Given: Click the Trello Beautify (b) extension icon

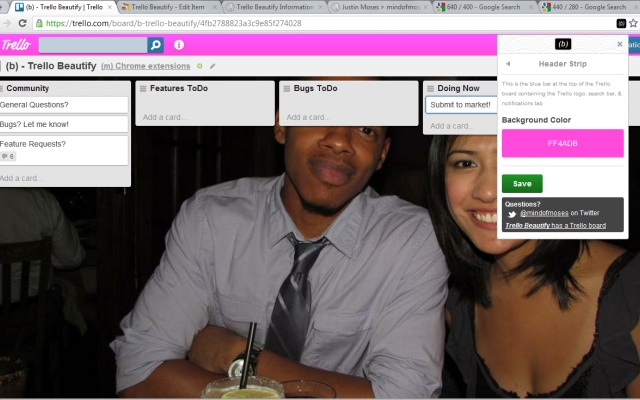Looking at the screenshot, I should click(x=621, y=23).
